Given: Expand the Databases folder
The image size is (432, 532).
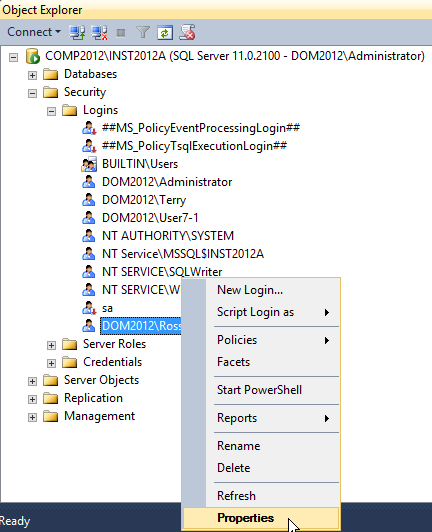Looking at the screenshot, I should [32, 75].
